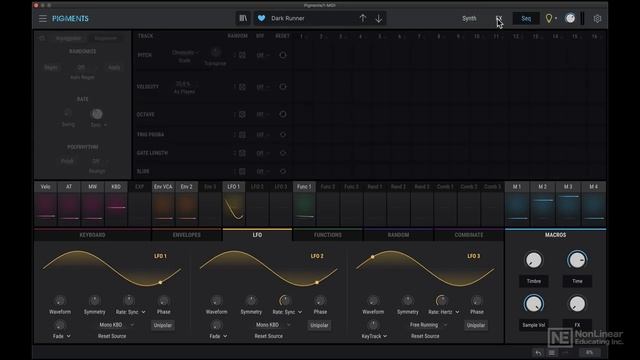
Task: Select the Arpeggiator mode
Action: 69,38
